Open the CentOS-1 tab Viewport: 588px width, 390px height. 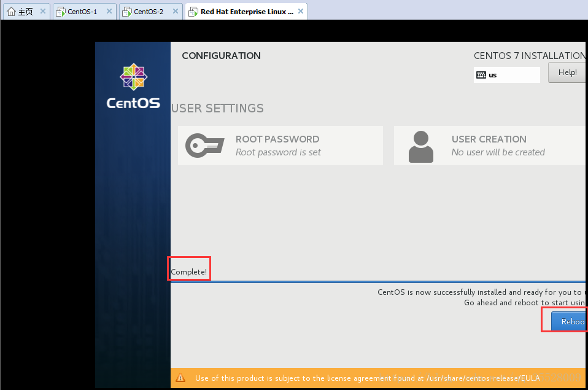84,11
